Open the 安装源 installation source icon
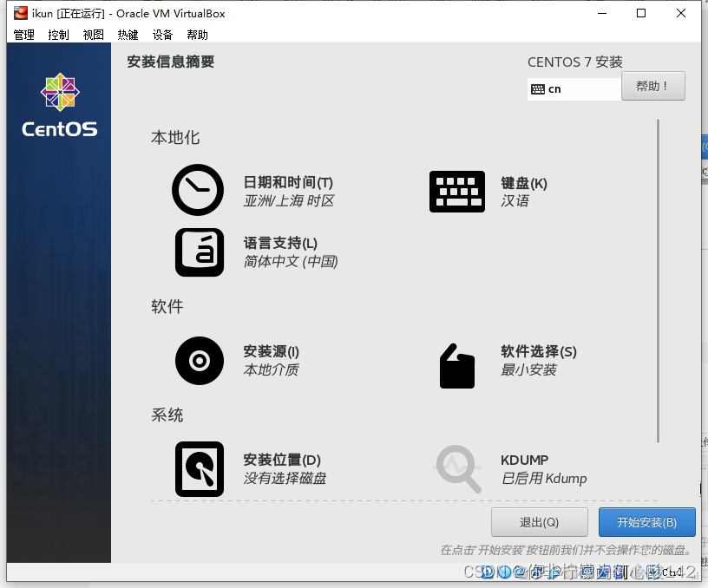The height and width of the screenshot is (588, 708). coord(200,361)
